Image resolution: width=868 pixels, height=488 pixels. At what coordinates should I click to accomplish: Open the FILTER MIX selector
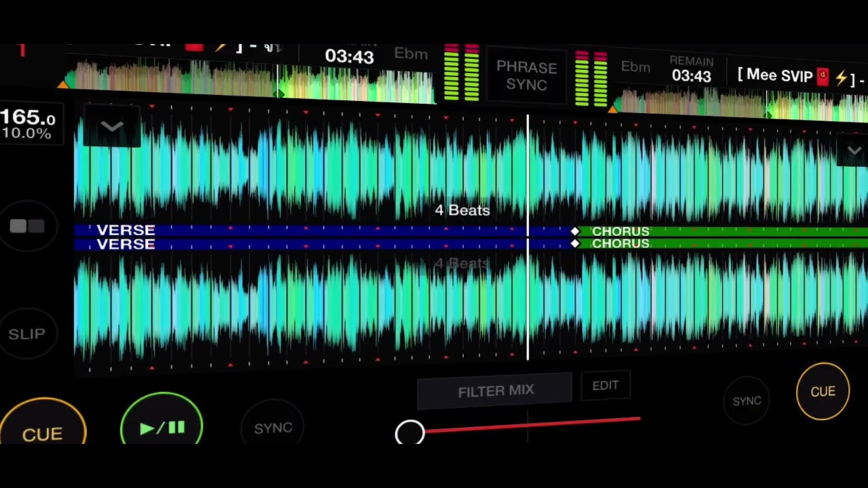[495, 391]
